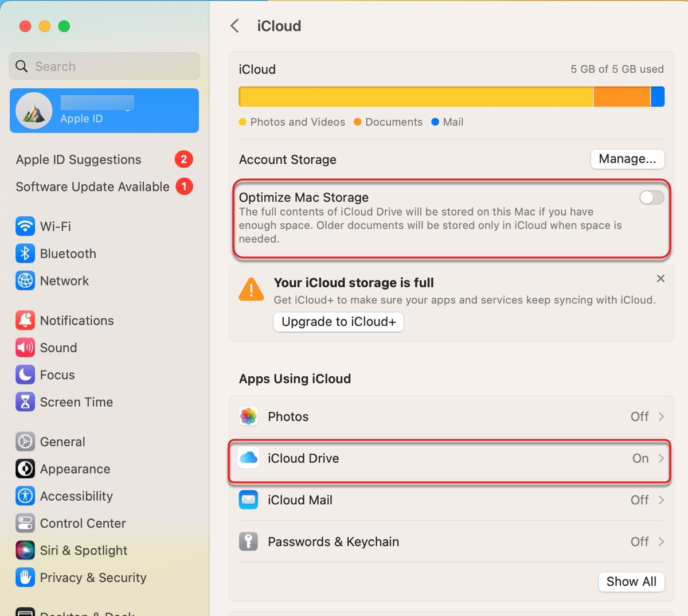
Task: Click the iCloud Mail envelope icon
Action: click(x=248, y=500)
